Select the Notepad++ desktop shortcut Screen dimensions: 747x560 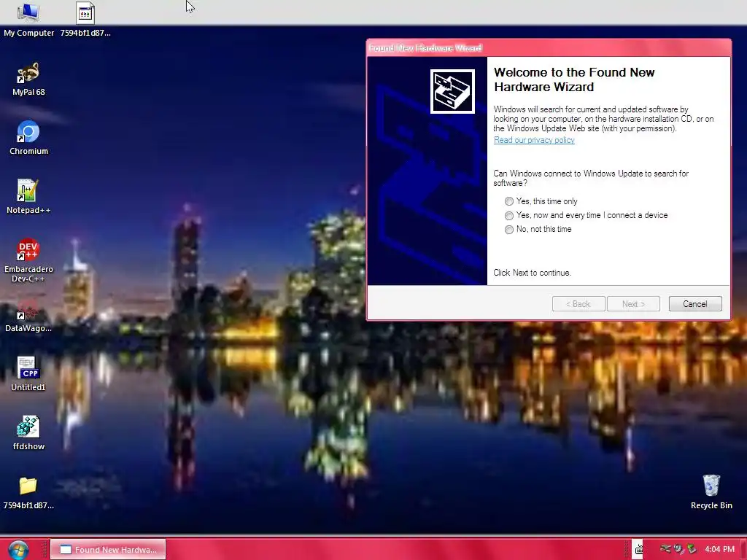(x=28, y=197)
